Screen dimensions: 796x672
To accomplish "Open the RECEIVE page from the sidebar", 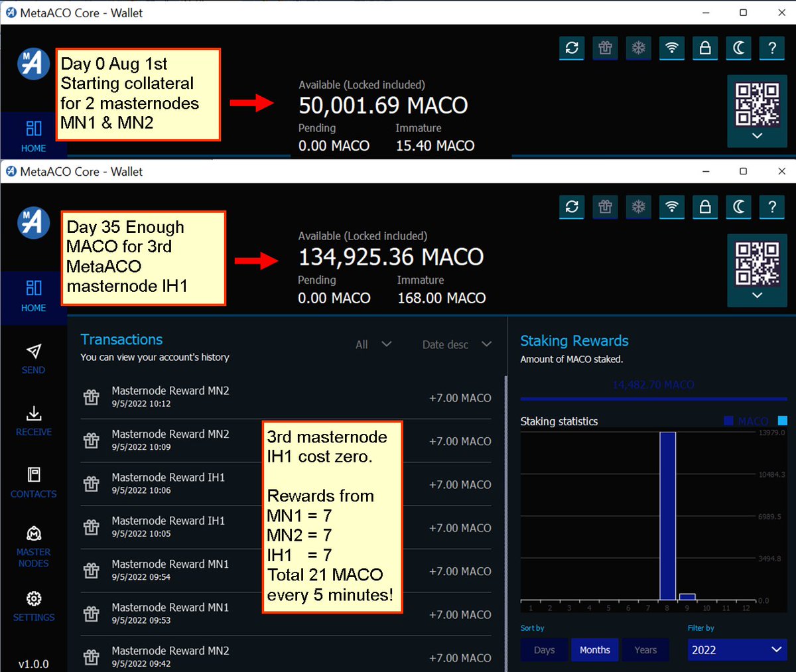I will click(33, 421).
